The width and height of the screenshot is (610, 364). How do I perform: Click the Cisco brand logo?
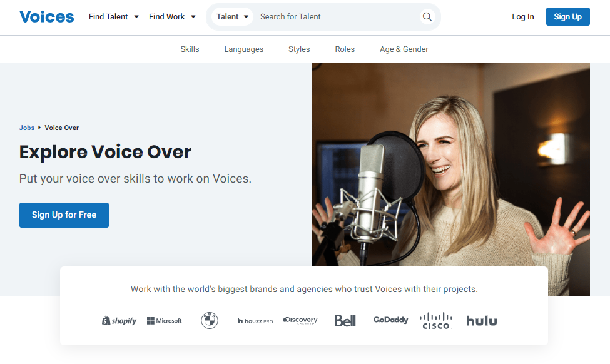pos(435,321)
